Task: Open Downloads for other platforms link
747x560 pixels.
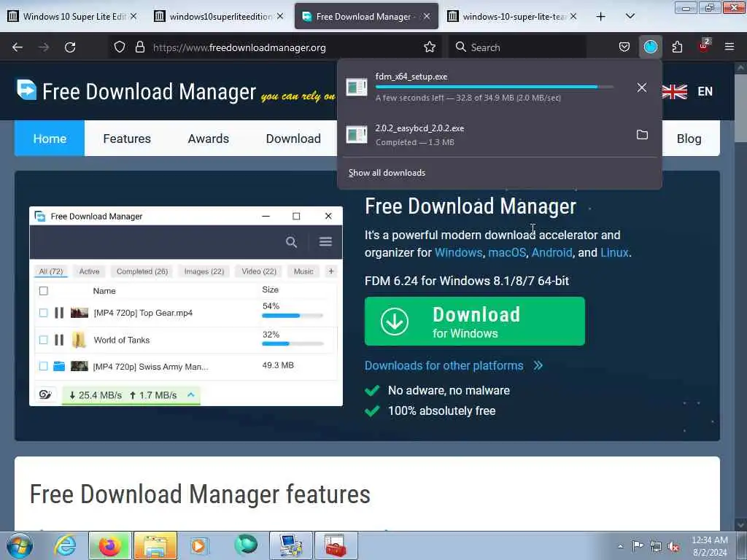Action: (454, 366)
